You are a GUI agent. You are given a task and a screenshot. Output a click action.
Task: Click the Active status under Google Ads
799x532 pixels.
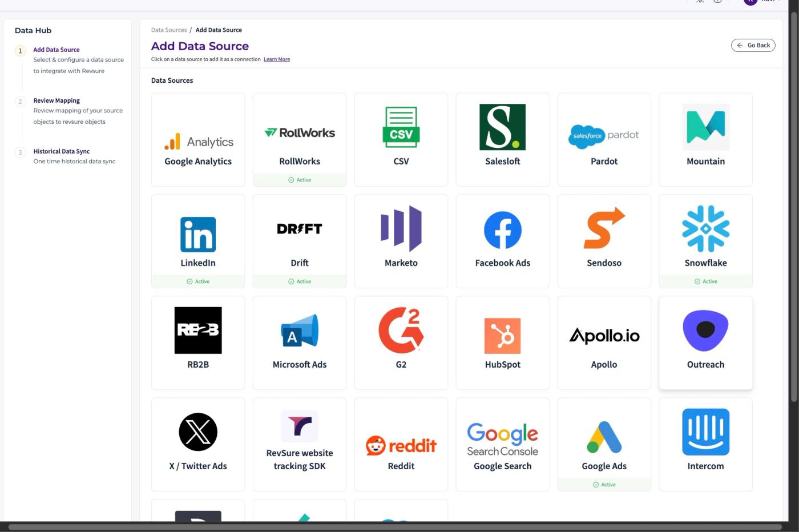point(604,485)
